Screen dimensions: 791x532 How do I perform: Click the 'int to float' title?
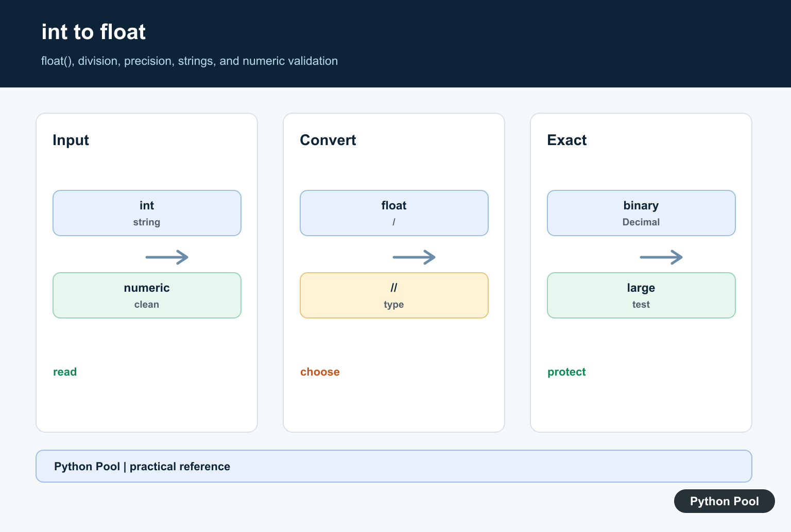pyautogui.click(x=93, y=32)
